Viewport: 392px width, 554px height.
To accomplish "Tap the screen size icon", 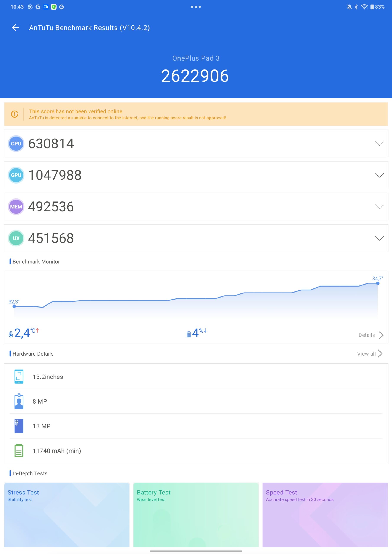I will pos(19,377).
